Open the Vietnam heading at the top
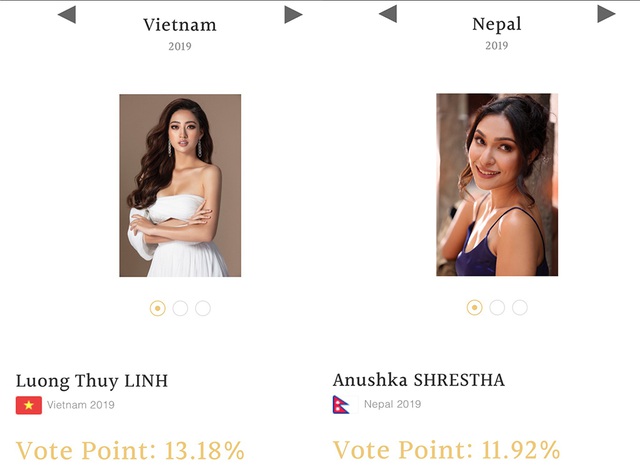640x475 pixels. pos(180,24)
